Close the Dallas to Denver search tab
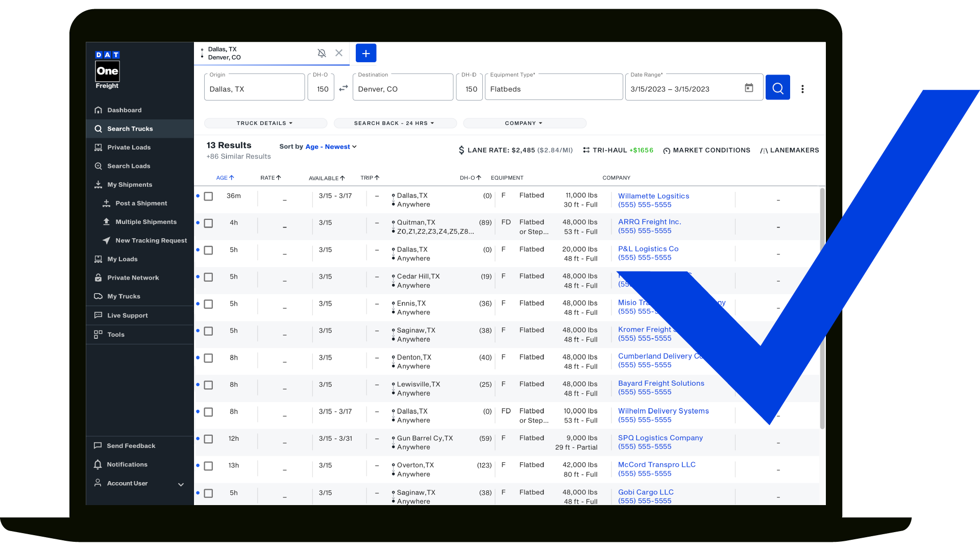This screenshot has width=980, height=551. [x=339, y=53]
